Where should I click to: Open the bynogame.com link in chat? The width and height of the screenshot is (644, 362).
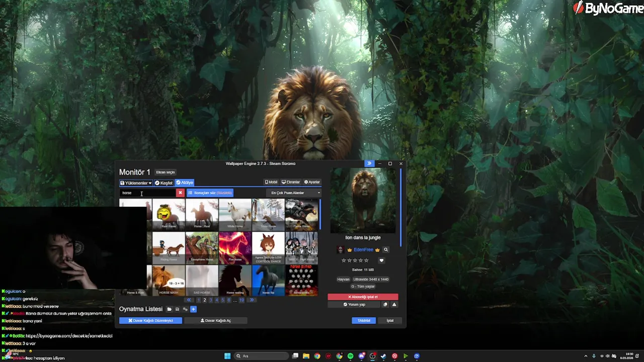coord(69,336)
